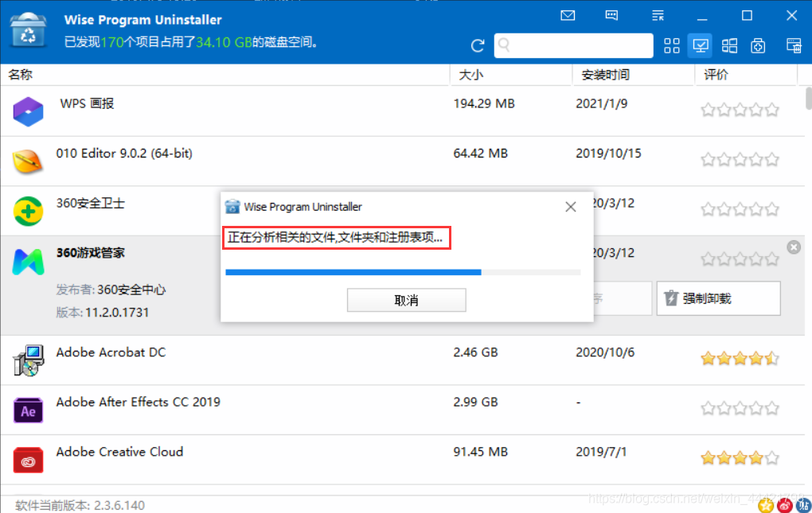Click 取消 in the analyzing dialog
The height and width of the screenshot is (513, 812).
(x=407, y=300)
